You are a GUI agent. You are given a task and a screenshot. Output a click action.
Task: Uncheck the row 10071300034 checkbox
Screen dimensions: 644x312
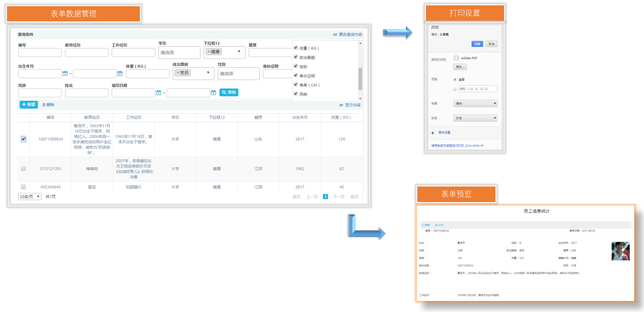(x=23, y=139)
